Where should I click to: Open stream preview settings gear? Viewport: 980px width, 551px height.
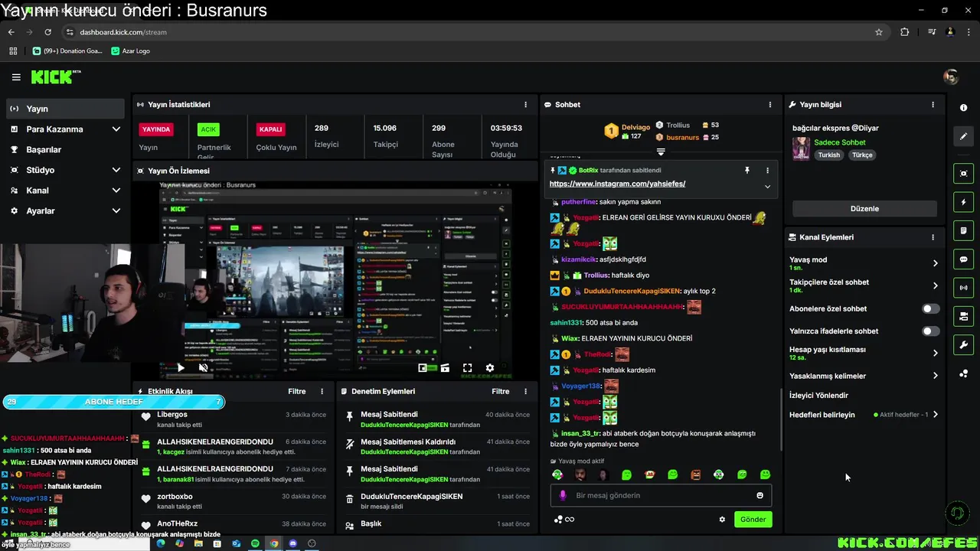tap(490, 368)
